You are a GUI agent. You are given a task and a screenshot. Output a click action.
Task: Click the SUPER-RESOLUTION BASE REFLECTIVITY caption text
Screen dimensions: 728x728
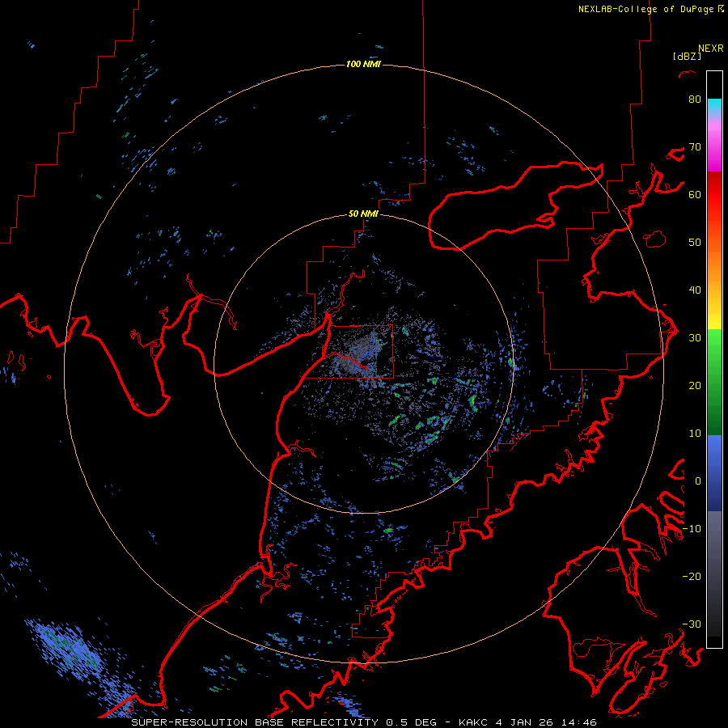pos(255,722)
